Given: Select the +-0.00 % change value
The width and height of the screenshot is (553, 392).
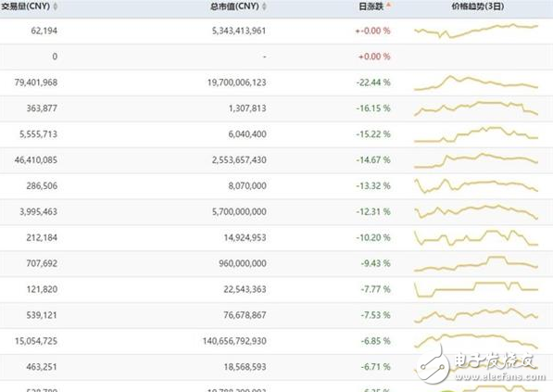Looking at the screenshot, I should click(x=372, y=31).
